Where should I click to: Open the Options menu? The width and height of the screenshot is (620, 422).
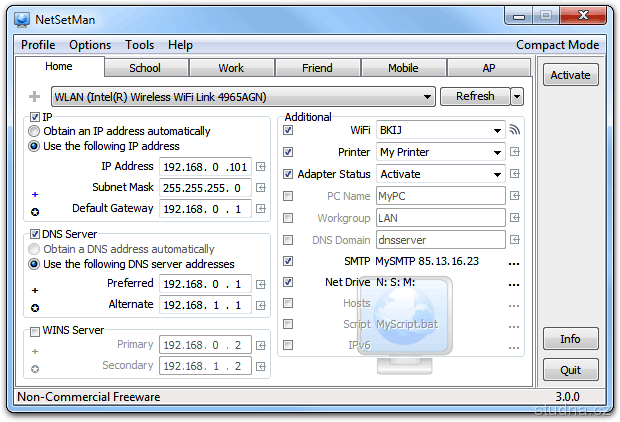click(90, 45)
